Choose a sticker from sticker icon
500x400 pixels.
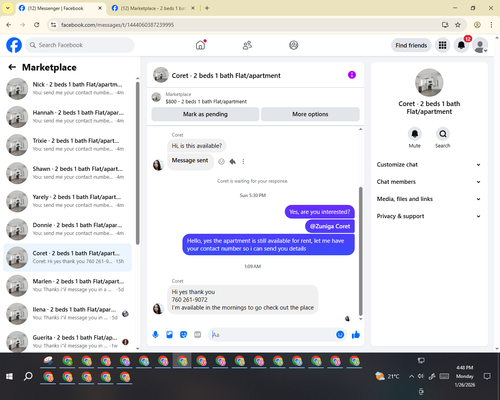coord(183,335)
